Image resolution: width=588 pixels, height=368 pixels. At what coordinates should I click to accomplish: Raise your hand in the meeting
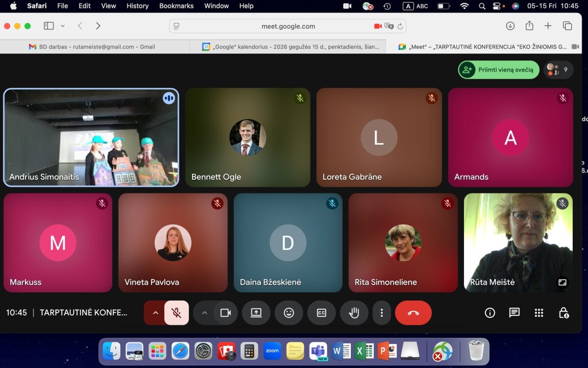pyautogui.click(x=354, y=313)
